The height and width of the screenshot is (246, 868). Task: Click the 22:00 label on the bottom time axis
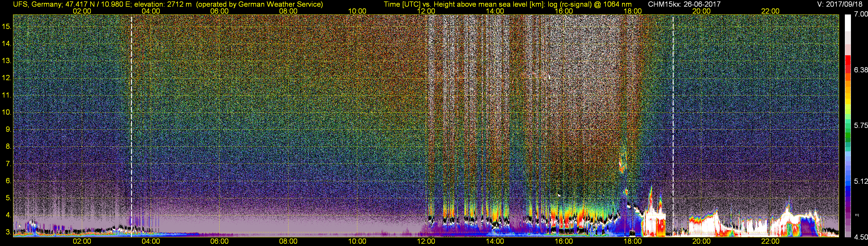coord(770,241)
